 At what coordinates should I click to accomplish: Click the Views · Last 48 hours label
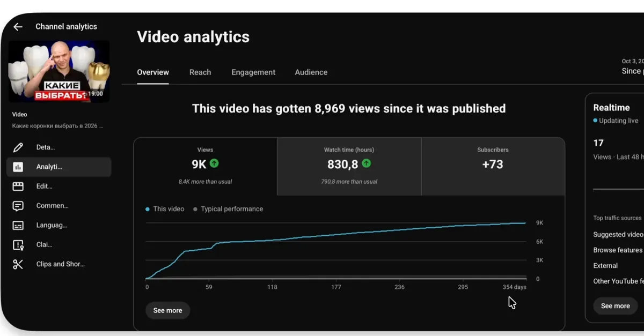(618, 157)
